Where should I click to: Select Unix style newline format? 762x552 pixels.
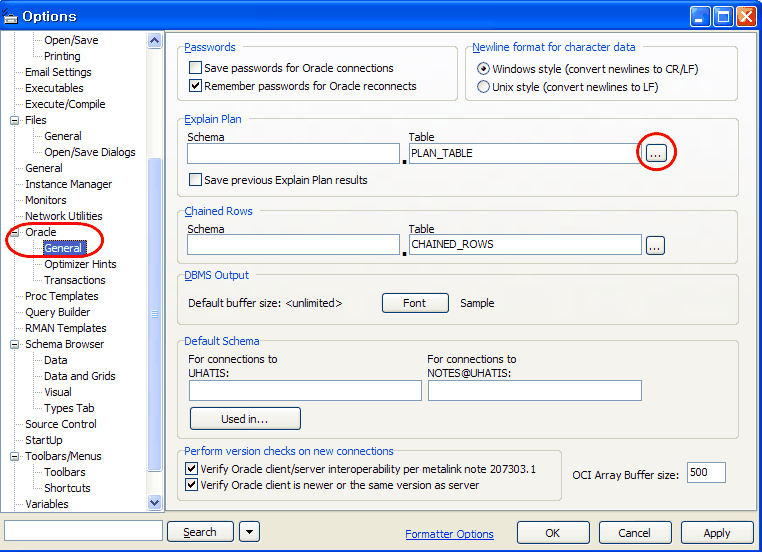(x=484, y=87)
